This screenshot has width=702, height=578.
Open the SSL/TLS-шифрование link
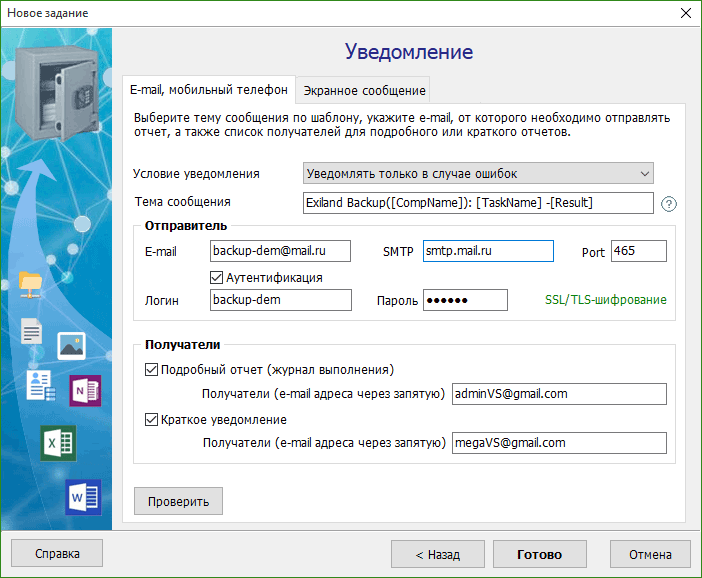tap(605, 300)
